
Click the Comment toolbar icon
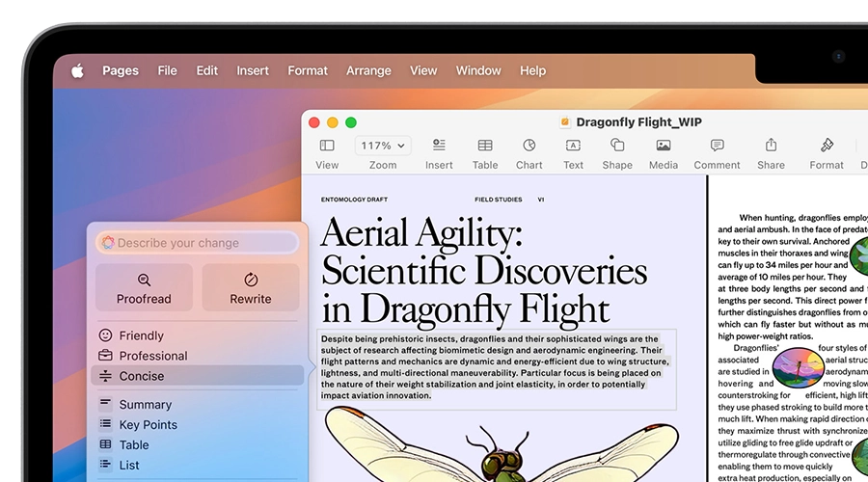(x=717, y=145)
